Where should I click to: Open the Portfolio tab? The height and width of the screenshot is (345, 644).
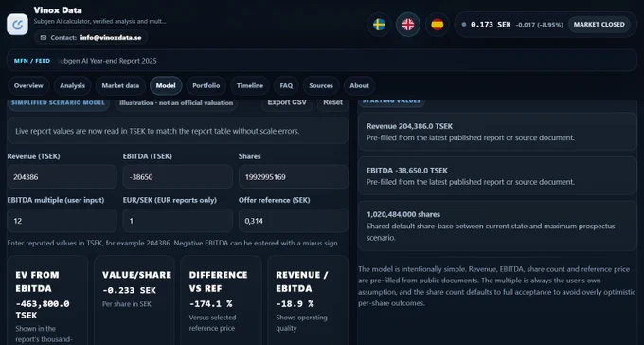(206, 86)
